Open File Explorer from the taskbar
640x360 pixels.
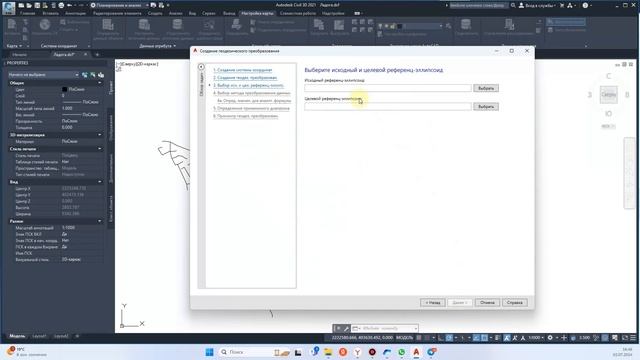[328, 352]
